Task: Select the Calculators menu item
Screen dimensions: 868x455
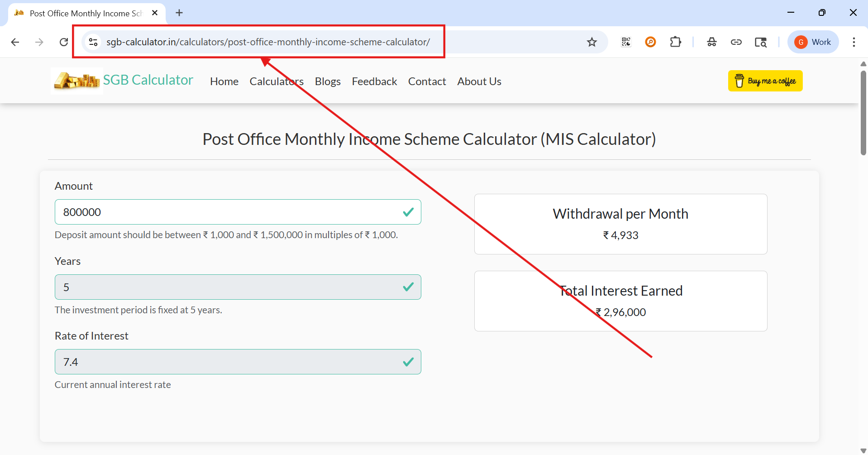Action: pos(276,81)
